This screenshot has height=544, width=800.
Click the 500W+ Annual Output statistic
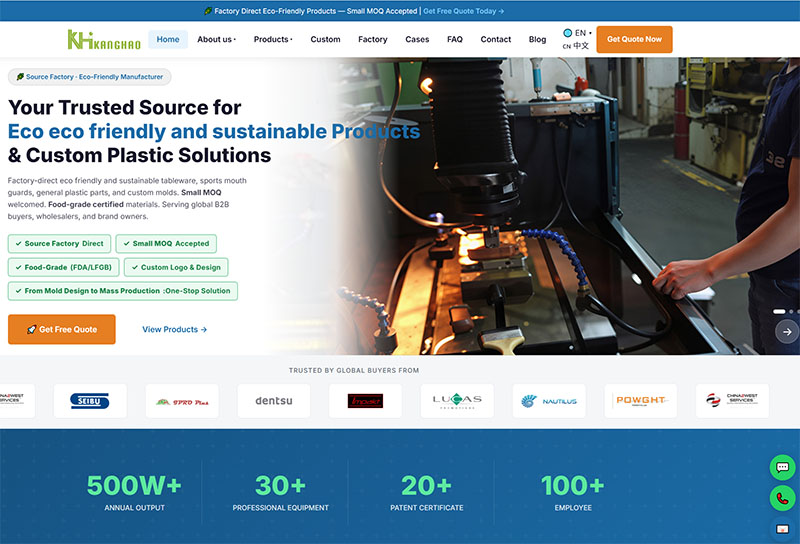[134, 492]
